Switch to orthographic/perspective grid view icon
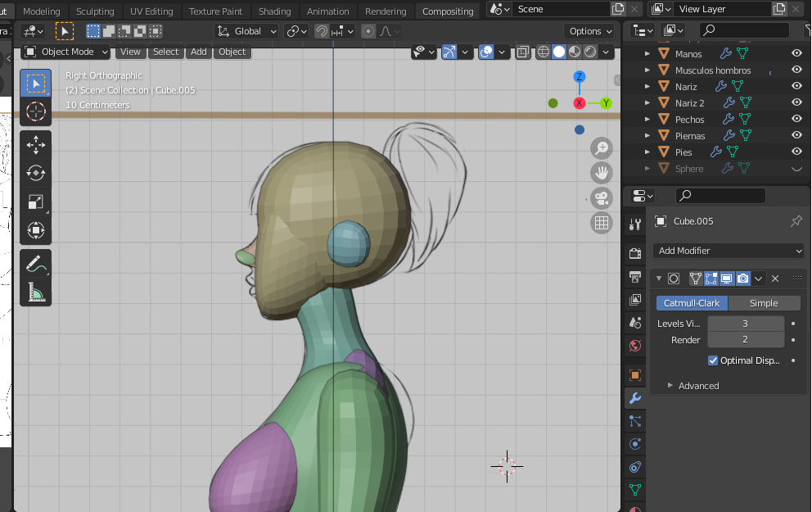Image resolution: width=812 pixels, height=512 pixels. [602, 223]
